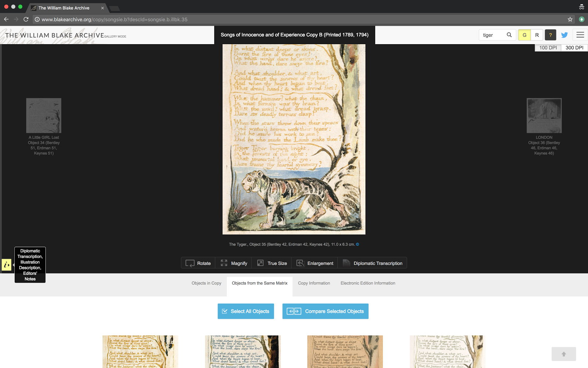Click the incognito icon in title bar
This screenshot has height=368, width=588.
[581, 7]
